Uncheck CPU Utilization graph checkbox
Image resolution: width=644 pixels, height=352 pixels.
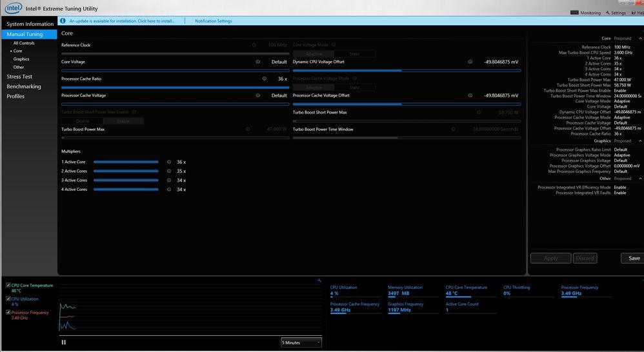pos(8,298)
